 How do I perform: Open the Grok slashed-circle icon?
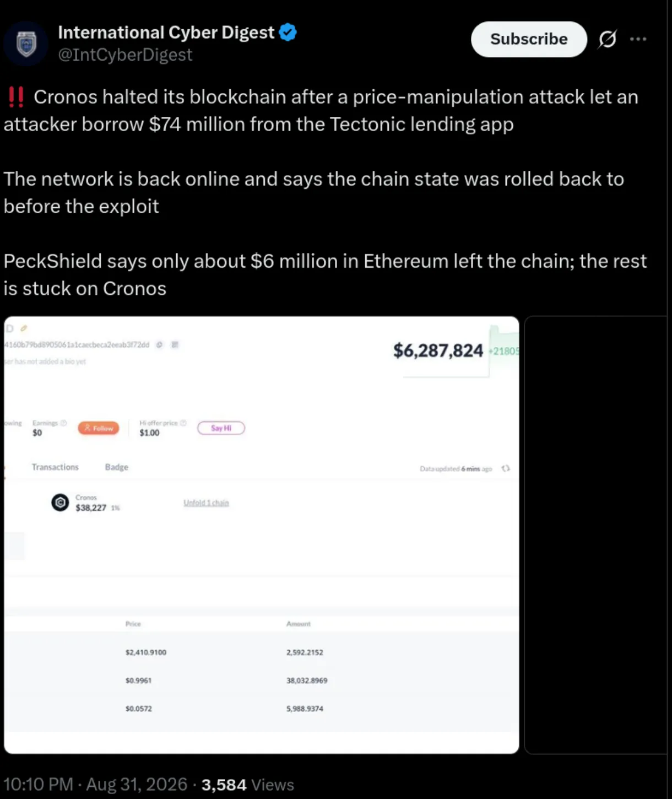point(608,39)
